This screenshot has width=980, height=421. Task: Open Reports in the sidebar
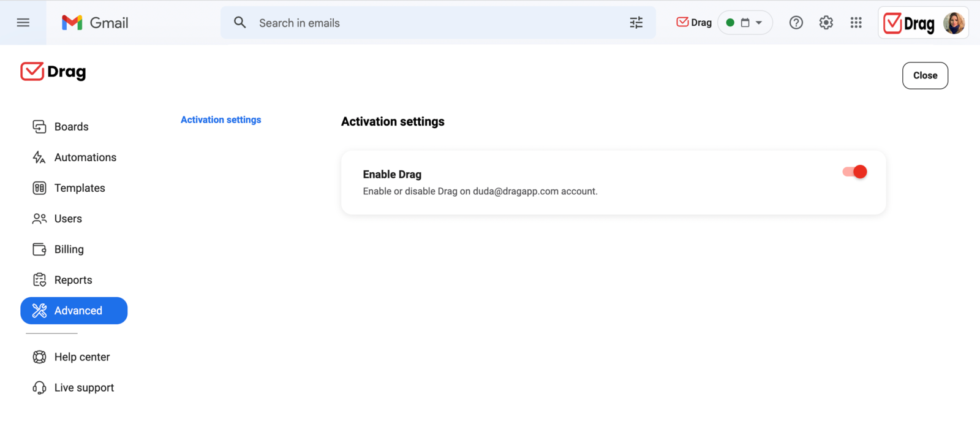(62, 280)
